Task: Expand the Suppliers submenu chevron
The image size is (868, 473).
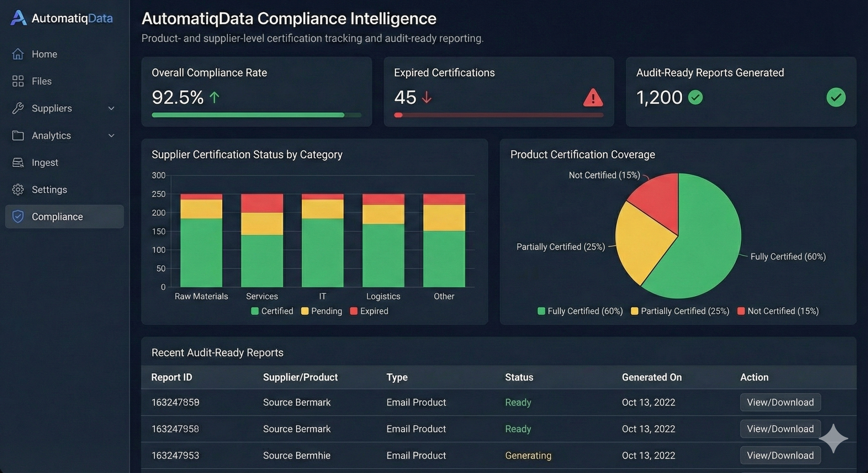Action: click(x=111, y=108)
